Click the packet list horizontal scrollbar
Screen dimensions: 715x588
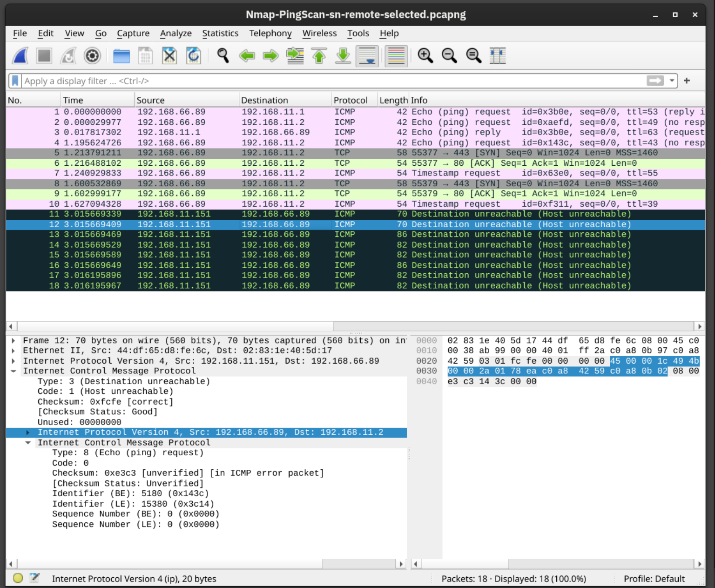click(x=175, y=326)
